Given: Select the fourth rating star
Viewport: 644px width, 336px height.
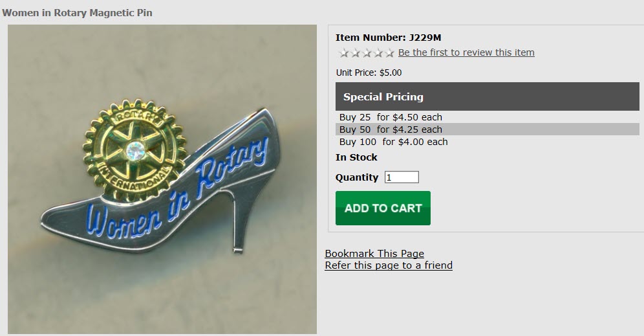Looking at the screenshot, I should coord(378,53).
